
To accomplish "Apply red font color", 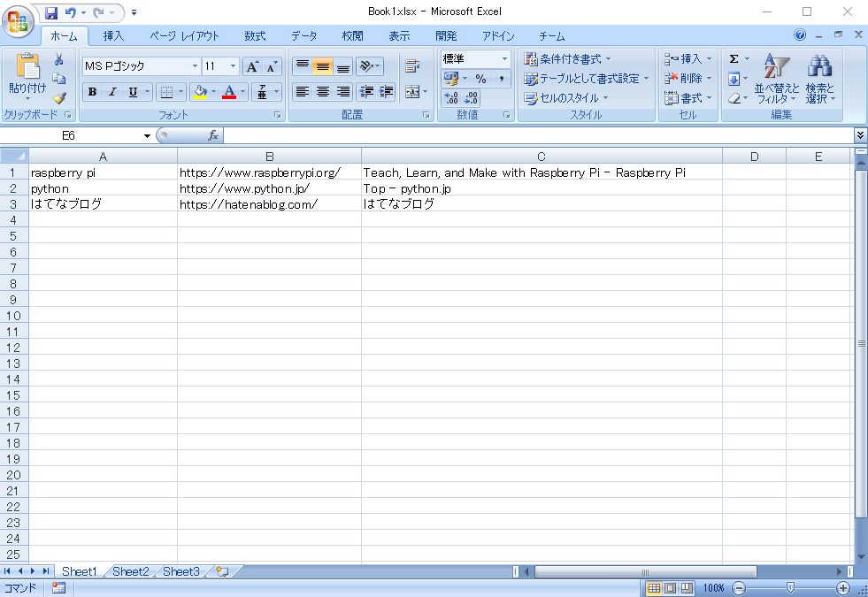I will 229,92.
